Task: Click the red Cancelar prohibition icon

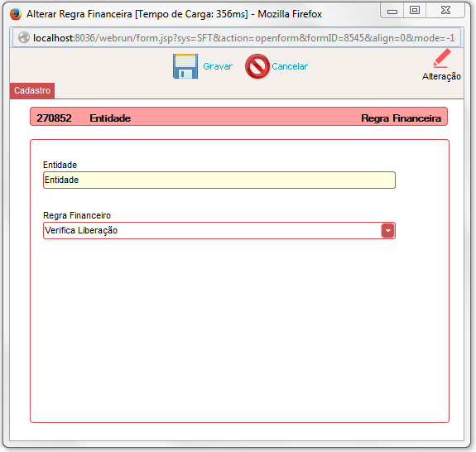Action: click(x=257, y=66)
